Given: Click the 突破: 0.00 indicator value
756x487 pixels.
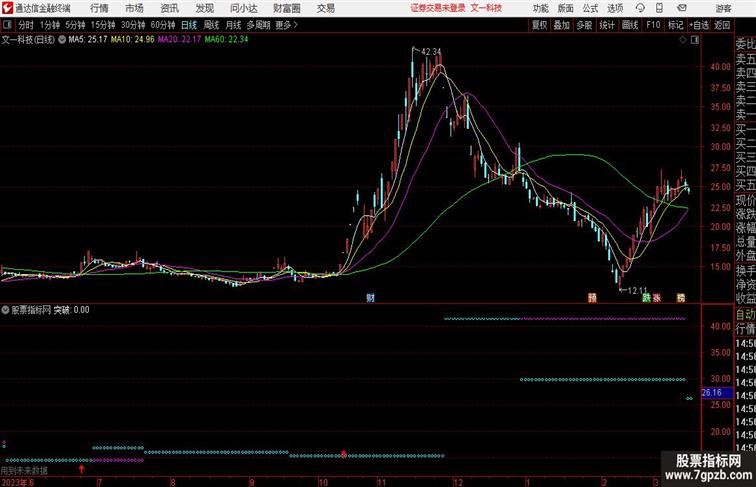Looking at the screenshot, I should 71,310.
